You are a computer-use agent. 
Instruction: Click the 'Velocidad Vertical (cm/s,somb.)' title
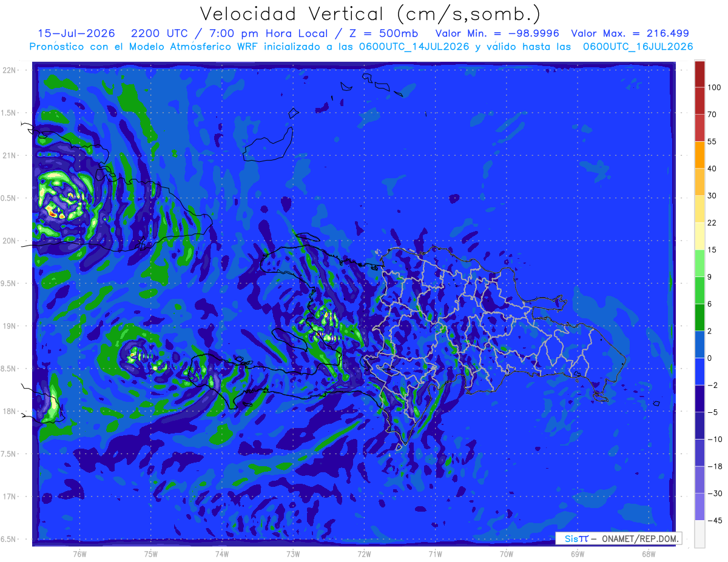coord(370,14)
